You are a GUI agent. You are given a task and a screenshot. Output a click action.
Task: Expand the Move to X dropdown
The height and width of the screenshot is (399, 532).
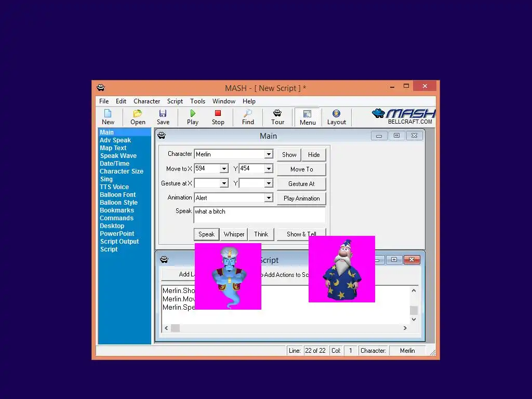click(x=224, y=169)
